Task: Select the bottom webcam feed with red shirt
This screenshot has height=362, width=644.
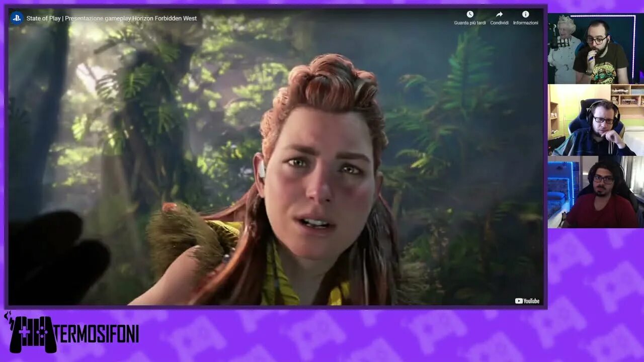Action: click(x=596, y=192)
